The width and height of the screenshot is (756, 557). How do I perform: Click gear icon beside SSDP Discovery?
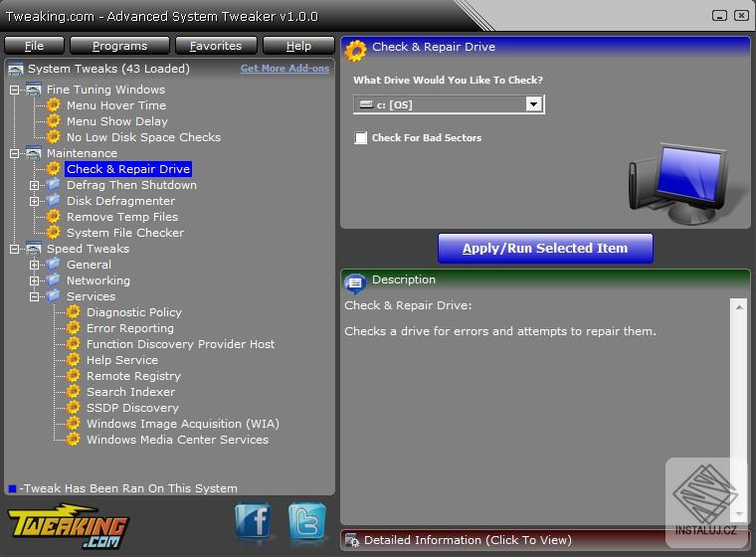(x=73, y=408)
